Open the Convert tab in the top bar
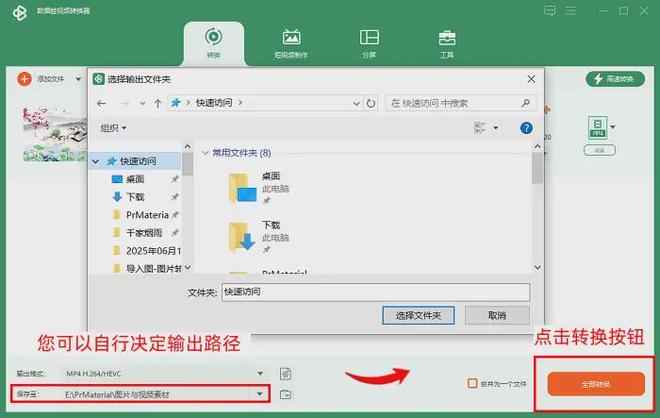 click(213, 43)
